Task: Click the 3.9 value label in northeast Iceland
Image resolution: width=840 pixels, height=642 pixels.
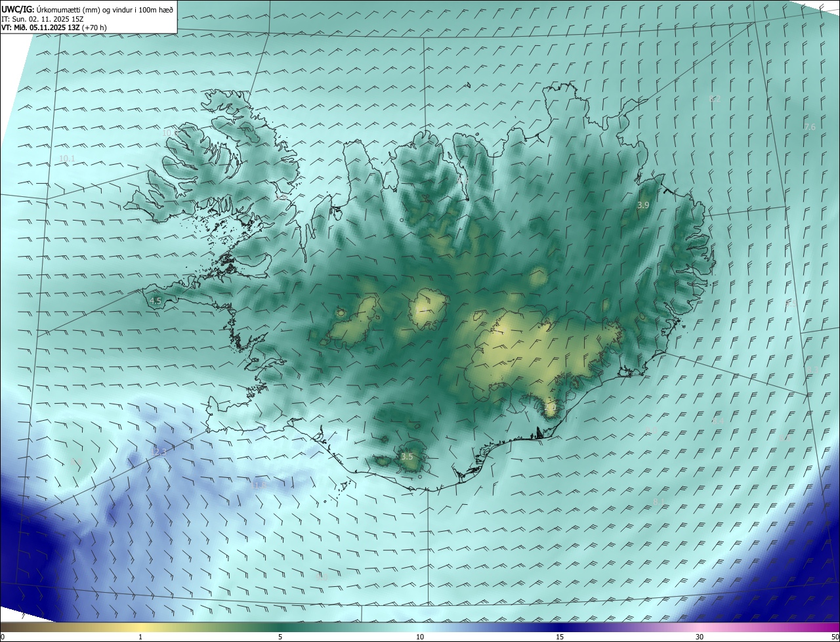Action: 643,205
